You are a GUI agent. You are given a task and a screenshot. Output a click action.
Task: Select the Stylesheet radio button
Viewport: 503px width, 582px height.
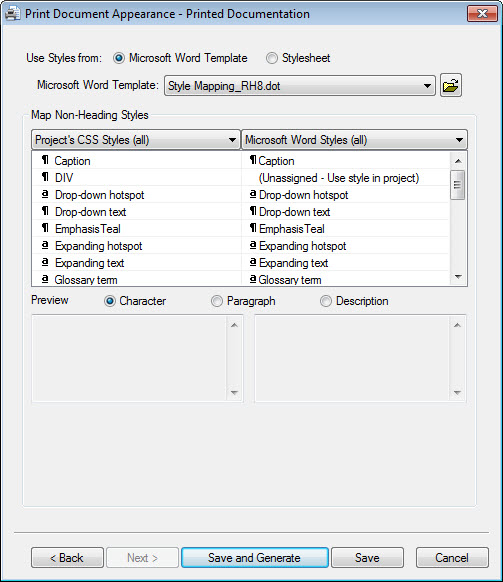click(272, 58)
